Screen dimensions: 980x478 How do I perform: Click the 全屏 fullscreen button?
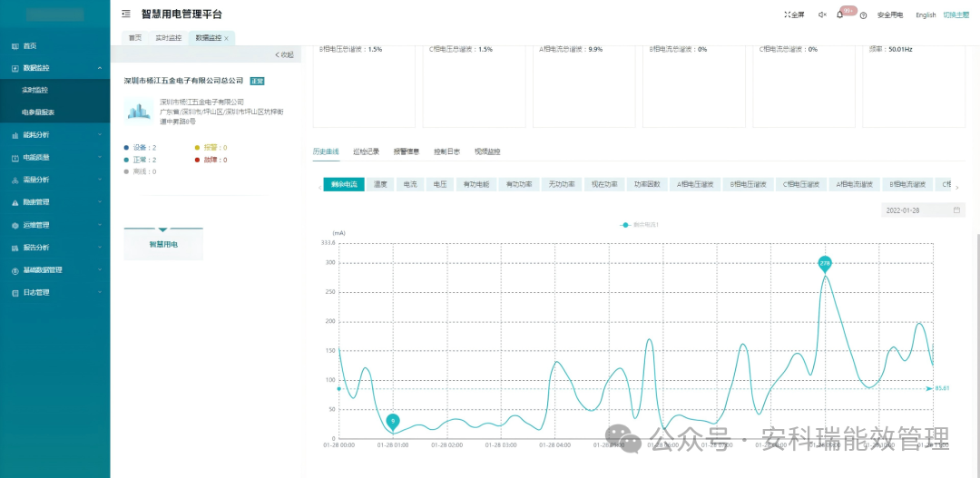click(x=794, y=15)
